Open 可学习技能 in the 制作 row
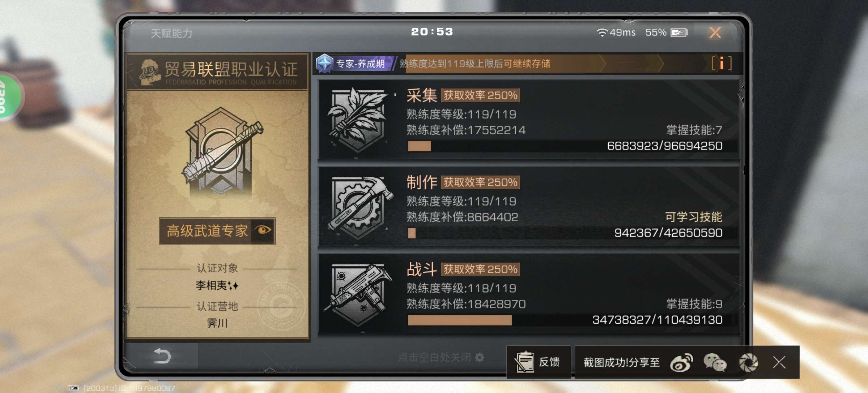This screenshot has height=393, width=868. click(693, 217)
